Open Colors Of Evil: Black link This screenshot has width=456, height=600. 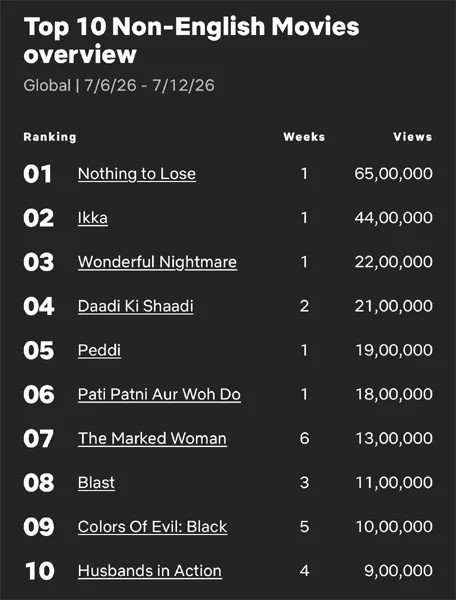[153, 527]
